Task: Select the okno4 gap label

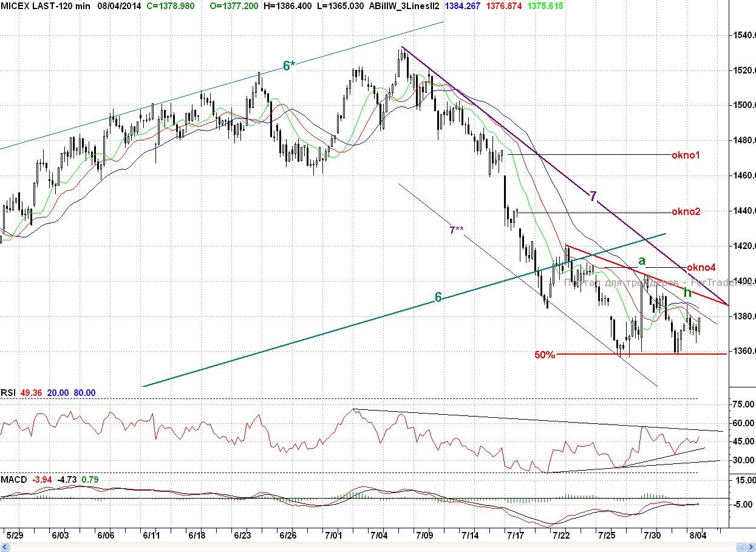Action: [701, 268]
